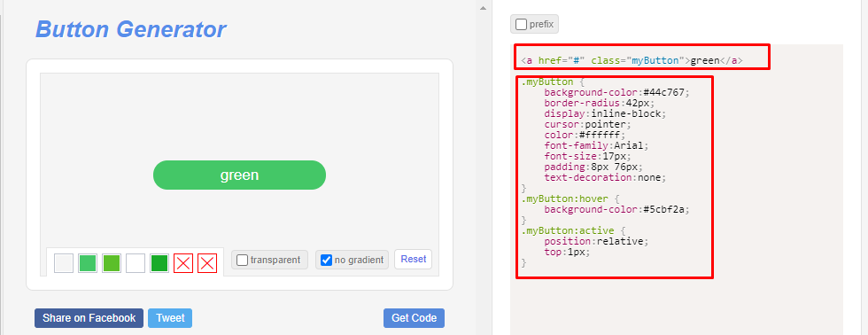Uncheck the no gradient checkbox
This screenshot has height=335, width=868.
pyautogui.click(x=327, y=260)
